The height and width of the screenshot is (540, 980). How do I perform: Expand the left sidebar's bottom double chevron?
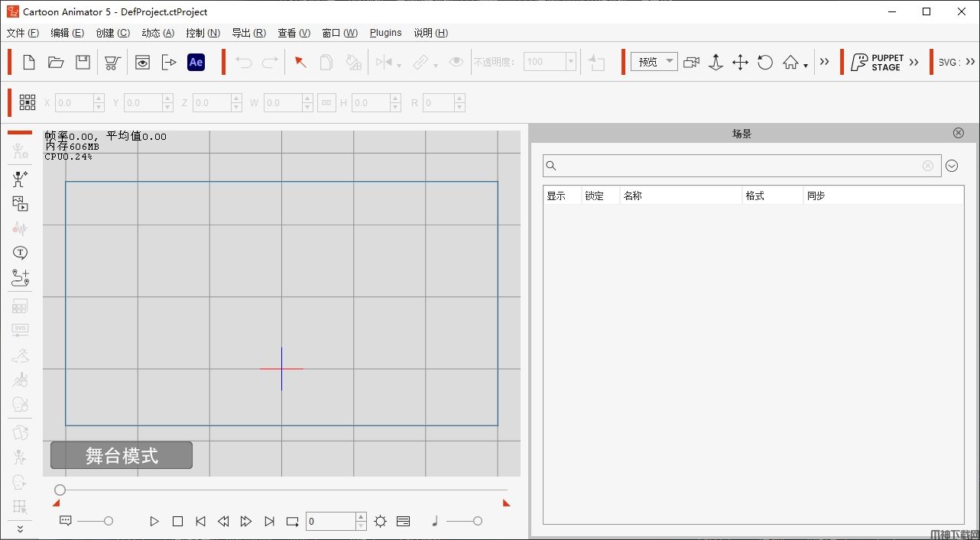click(x=20, y=529)
